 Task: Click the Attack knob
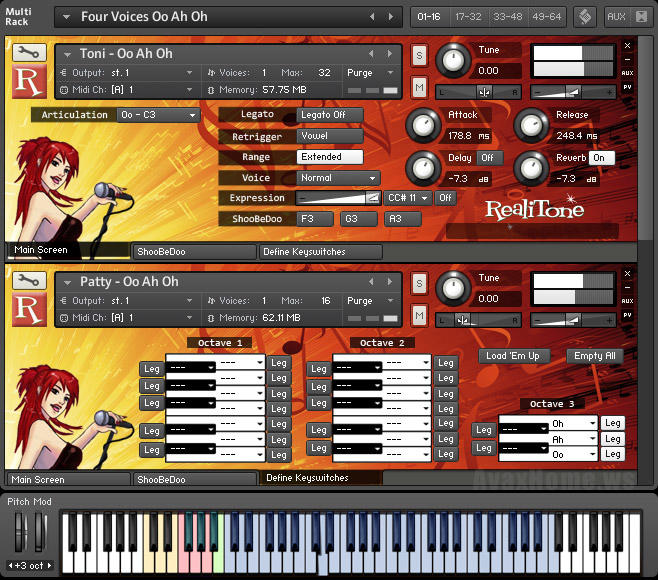[423, 125]
